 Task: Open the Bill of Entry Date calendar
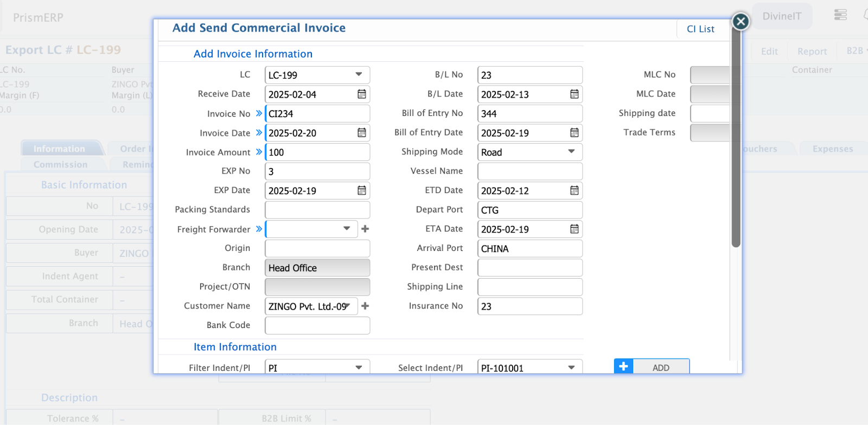pos(575,133)
